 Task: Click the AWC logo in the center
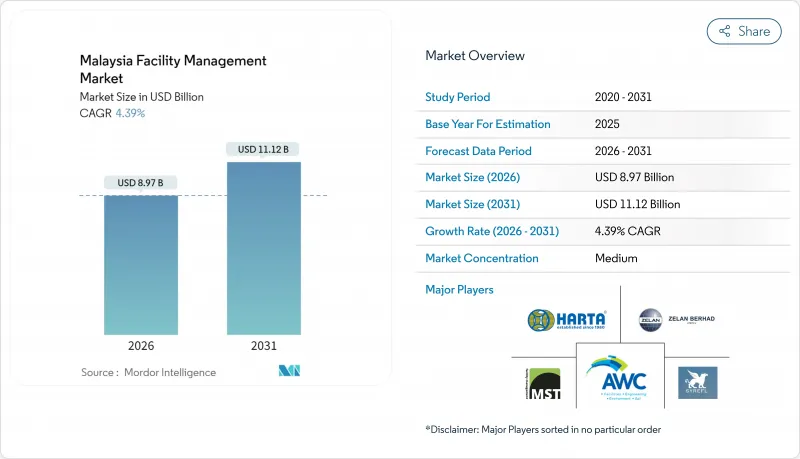tap(617, 380)
